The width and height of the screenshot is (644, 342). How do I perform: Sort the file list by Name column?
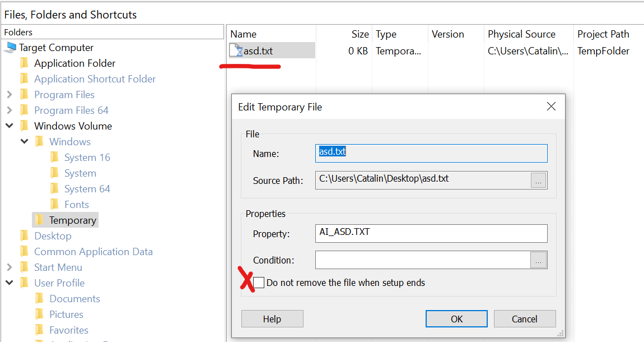244,34
